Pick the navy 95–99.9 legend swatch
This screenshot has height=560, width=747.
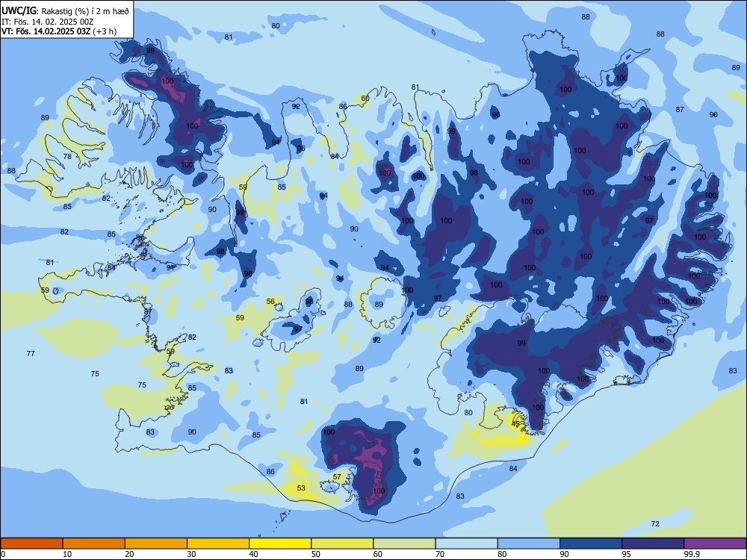tap(653, 544)
